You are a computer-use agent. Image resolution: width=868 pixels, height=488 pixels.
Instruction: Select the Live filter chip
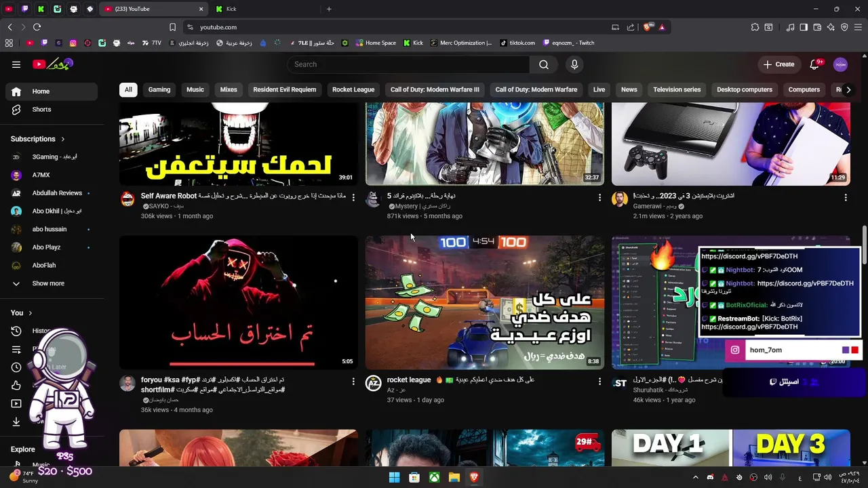[599, 89]
